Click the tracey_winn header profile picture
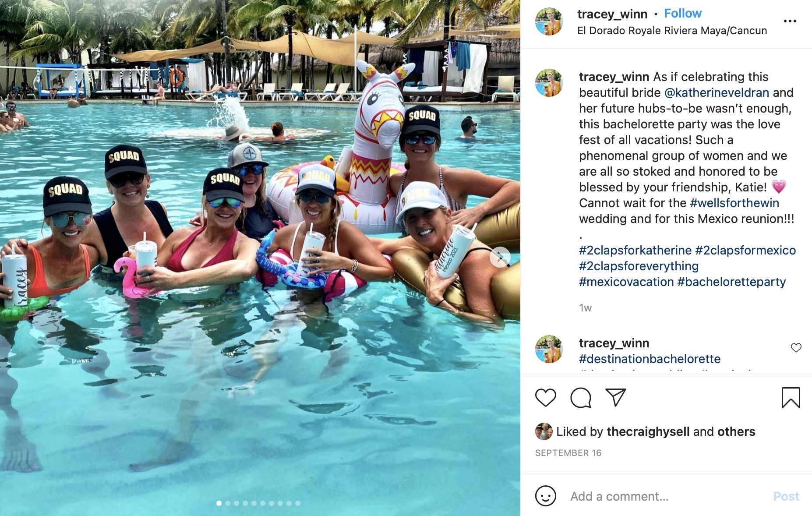This screenshot has height=516, width=812. [549, 21]
